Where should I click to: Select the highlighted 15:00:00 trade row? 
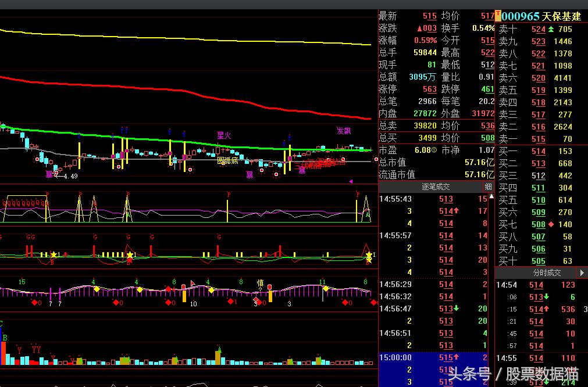tap(433, 357)
